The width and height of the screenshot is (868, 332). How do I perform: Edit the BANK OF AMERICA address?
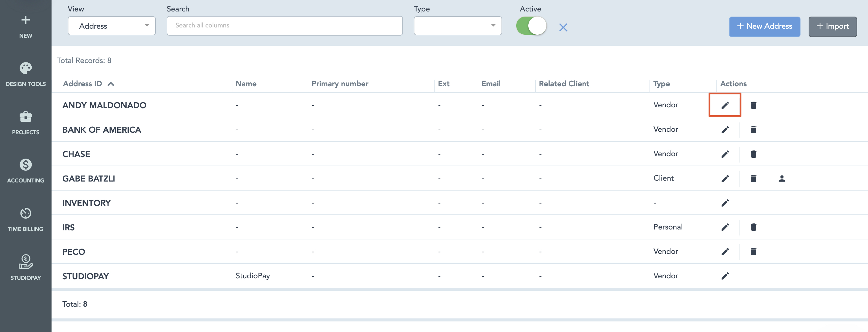[x=725, y=130]
